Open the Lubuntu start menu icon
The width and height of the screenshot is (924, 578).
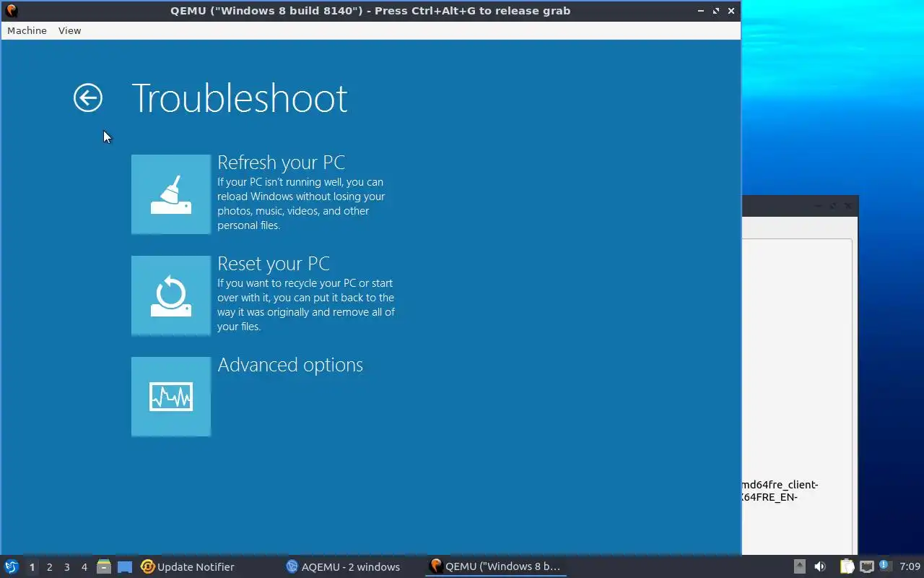[x=11, y=567]
